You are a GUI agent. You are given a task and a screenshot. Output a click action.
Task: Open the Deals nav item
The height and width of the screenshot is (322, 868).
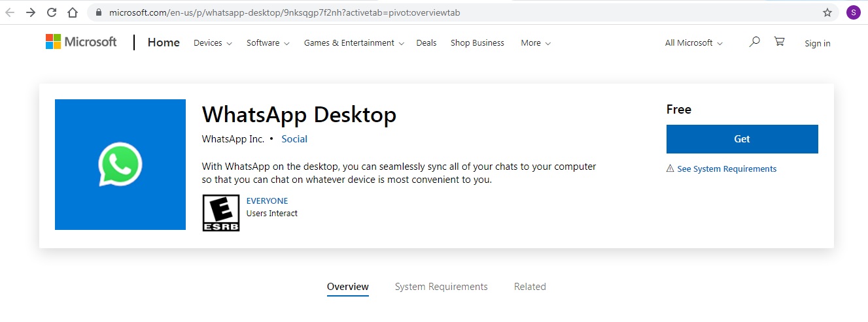click(426, 43)
